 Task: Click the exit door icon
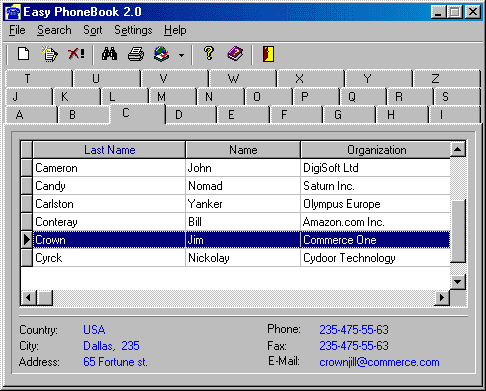[x=268, y=54]
